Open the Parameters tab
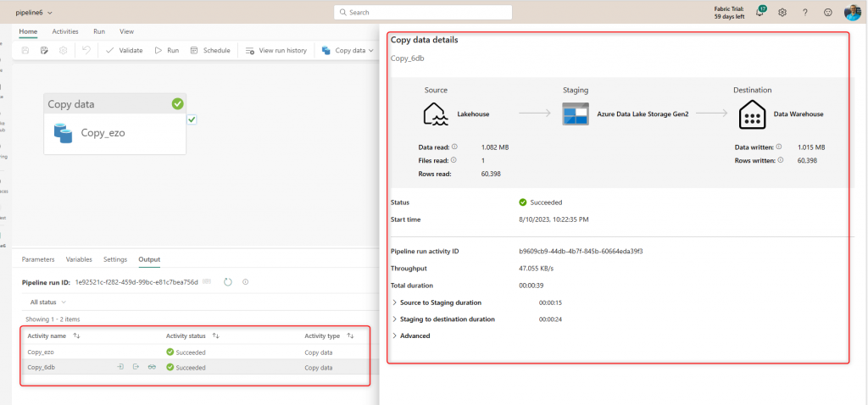This screenshot has width=868, height=405. point(38,259)
